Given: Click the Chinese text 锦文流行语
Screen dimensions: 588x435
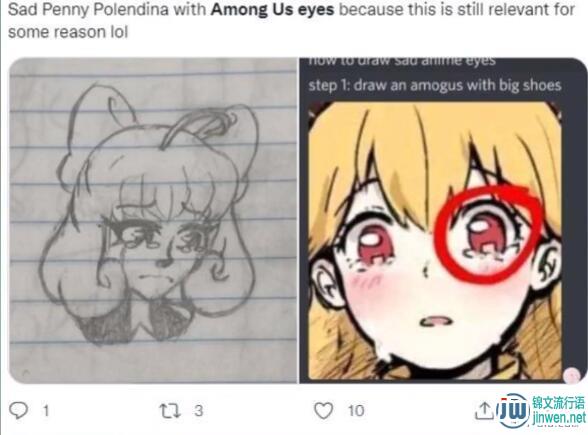Looking at the screenshot, I should coord(559,403).
